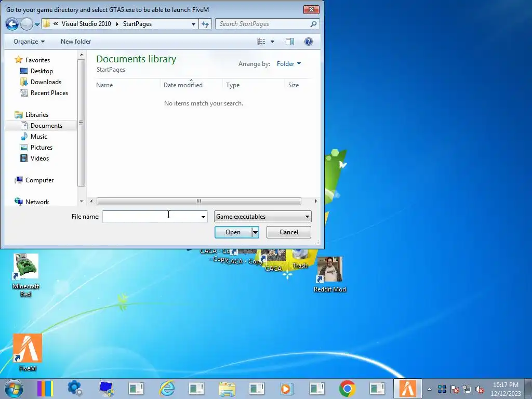532x399 pixels.
Task: Close the GTA5.exe selection dialog
Action: (x=311, y=9)
